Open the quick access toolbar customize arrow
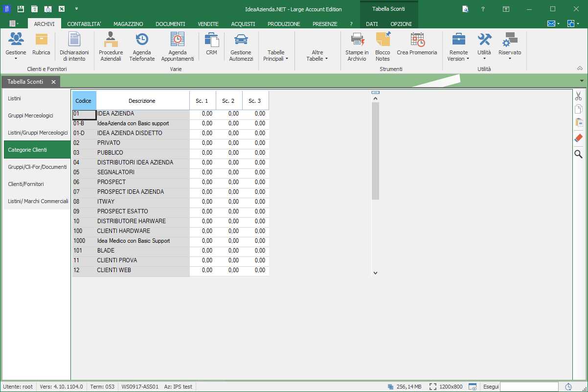Image resolution: width=588 pixels, height=392 pixels. click(x=76, y=9)
